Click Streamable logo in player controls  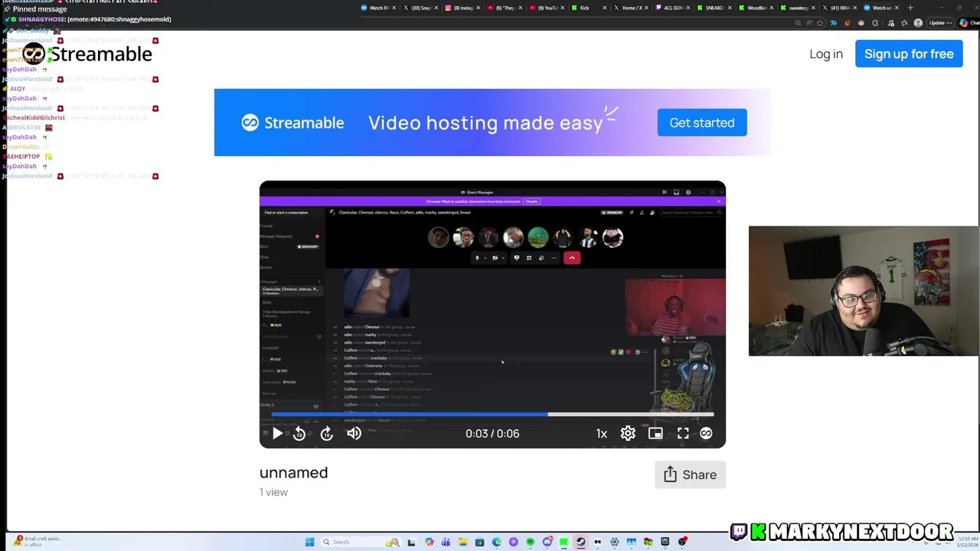706,434
